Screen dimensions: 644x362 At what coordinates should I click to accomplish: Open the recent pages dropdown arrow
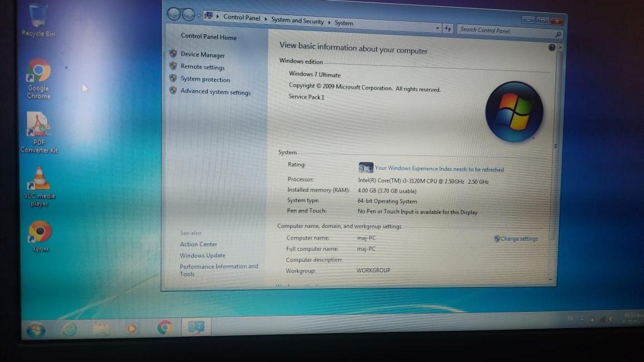pos(198,16)
